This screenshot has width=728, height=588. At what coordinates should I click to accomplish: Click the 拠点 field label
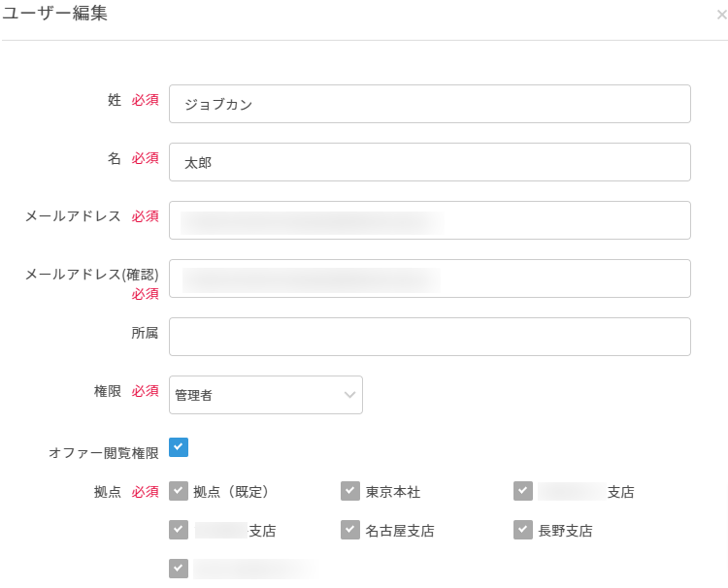(x=107, y=492)
